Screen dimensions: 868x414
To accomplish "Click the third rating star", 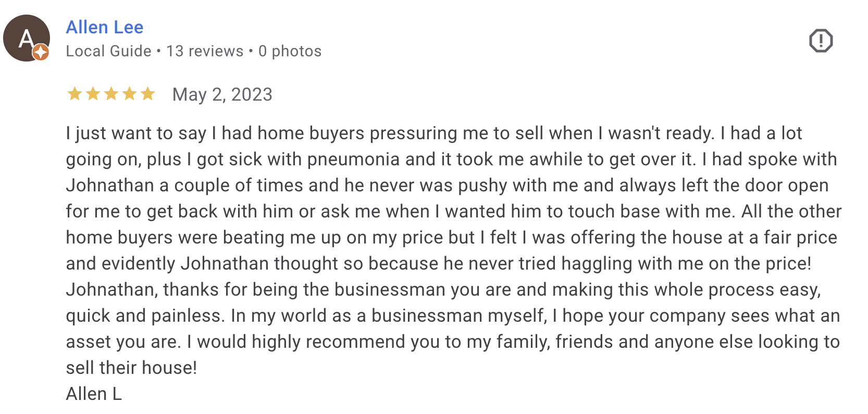I will point(111,94).
